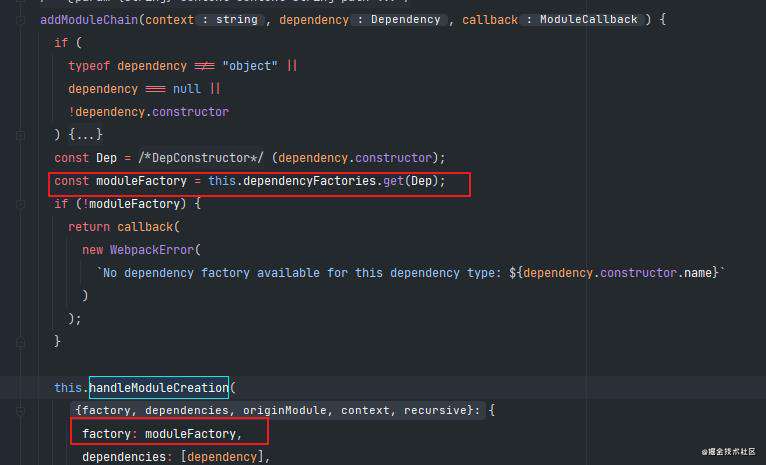Expand the collapsed {...} placeholder in code

pyautogui.click(x=85, y=134)
